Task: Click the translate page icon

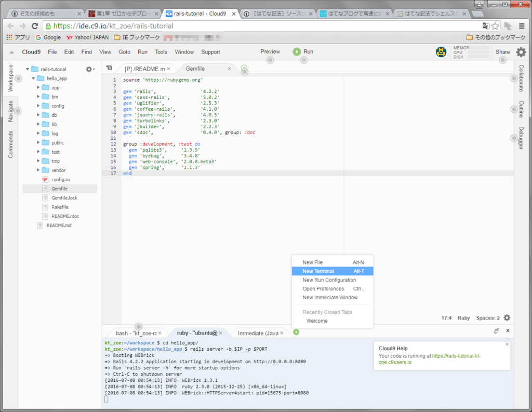Action: click(486, 26)
